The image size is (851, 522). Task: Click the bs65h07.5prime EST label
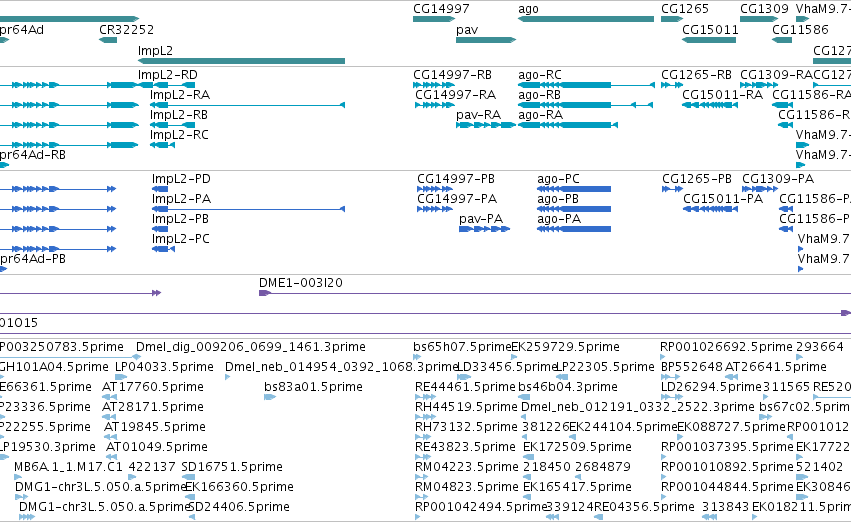(x=462, y=347)
